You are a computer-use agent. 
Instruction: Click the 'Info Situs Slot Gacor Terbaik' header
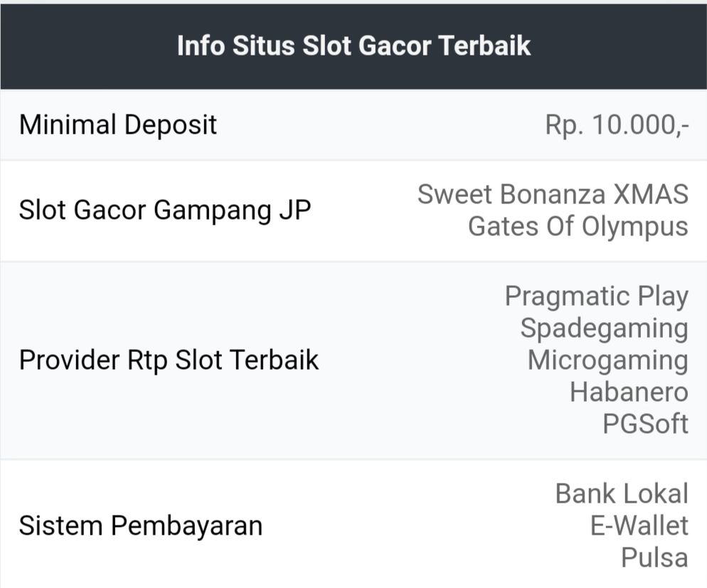point(353,46)
